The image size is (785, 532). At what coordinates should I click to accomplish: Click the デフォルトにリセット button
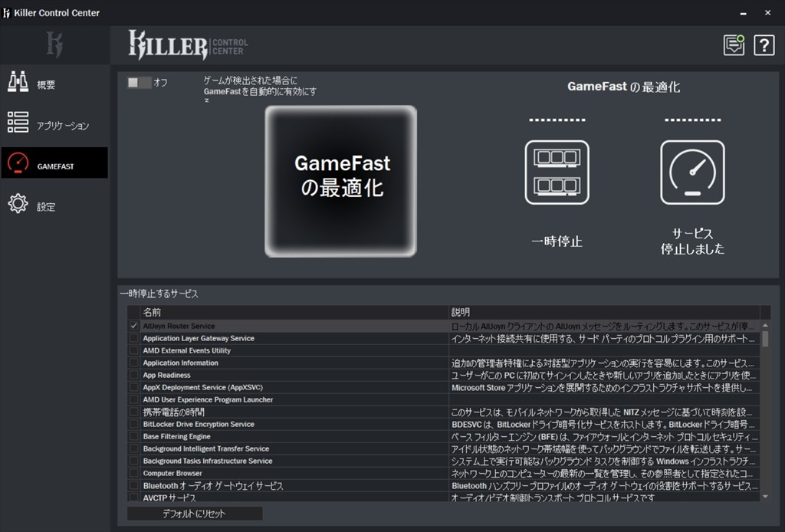coord(194,514)
